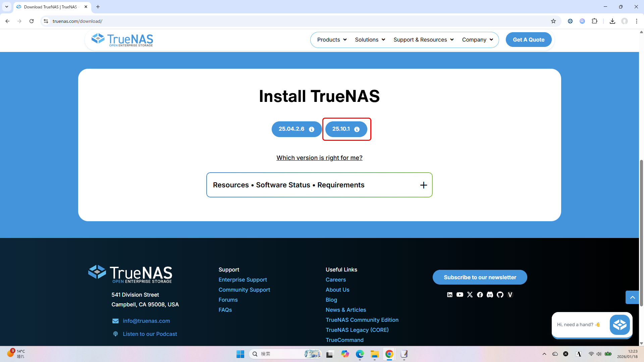Click the LinkedIn icon in footer
The width and height of the screenshot is (644, 362).
click(450, 295)
